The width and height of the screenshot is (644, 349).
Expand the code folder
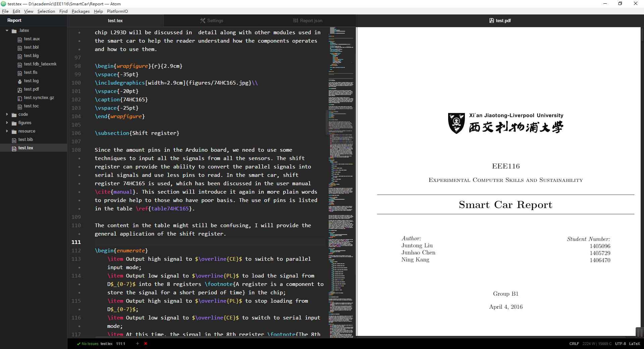tap(7, 114)
